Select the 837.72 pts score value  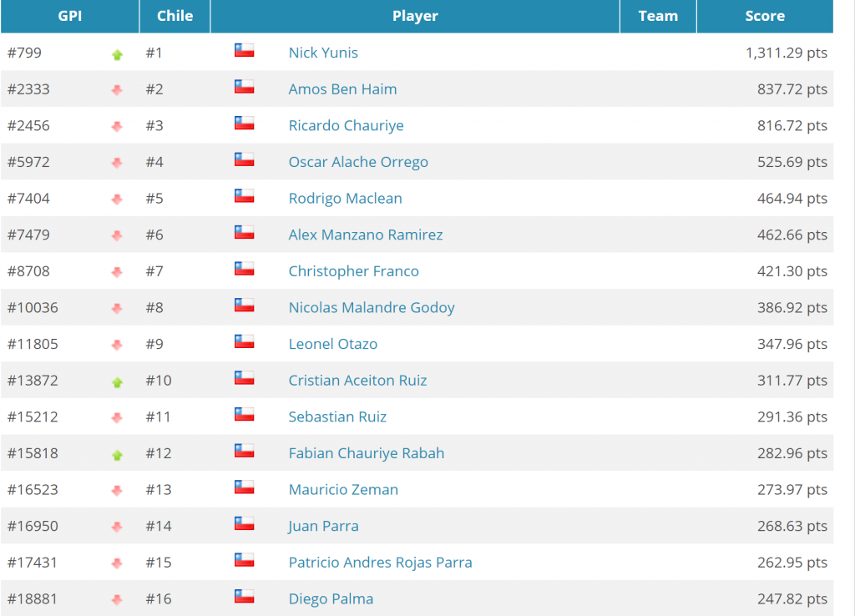pyautogui.click(x=792, y=89)
